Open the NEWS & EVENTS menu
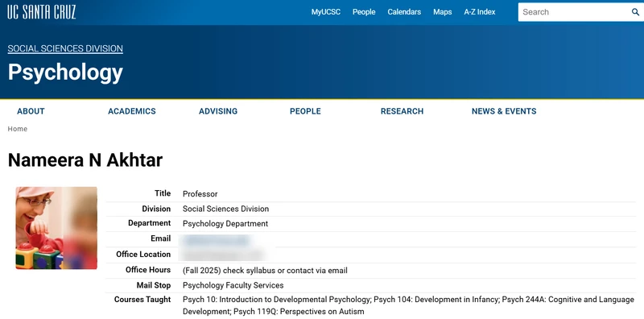The width and height of the screenshot is (644, 319). [x=504, y=111]
